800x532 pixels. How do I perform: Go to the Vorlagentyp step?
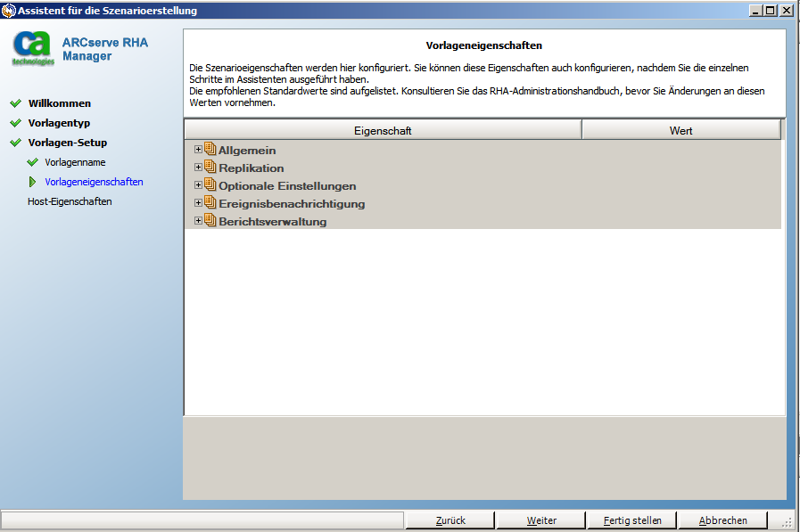[x=59, y=123]
